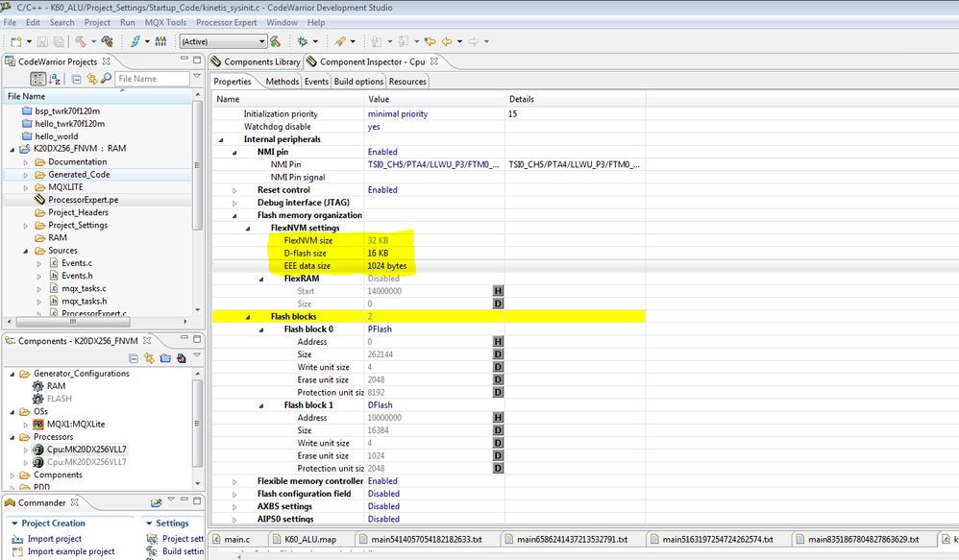Image resolution: width=959 pixels, height=560 pixels.
Task: Click the lightning bolt flash programmer icon
Action: [135, 41]
